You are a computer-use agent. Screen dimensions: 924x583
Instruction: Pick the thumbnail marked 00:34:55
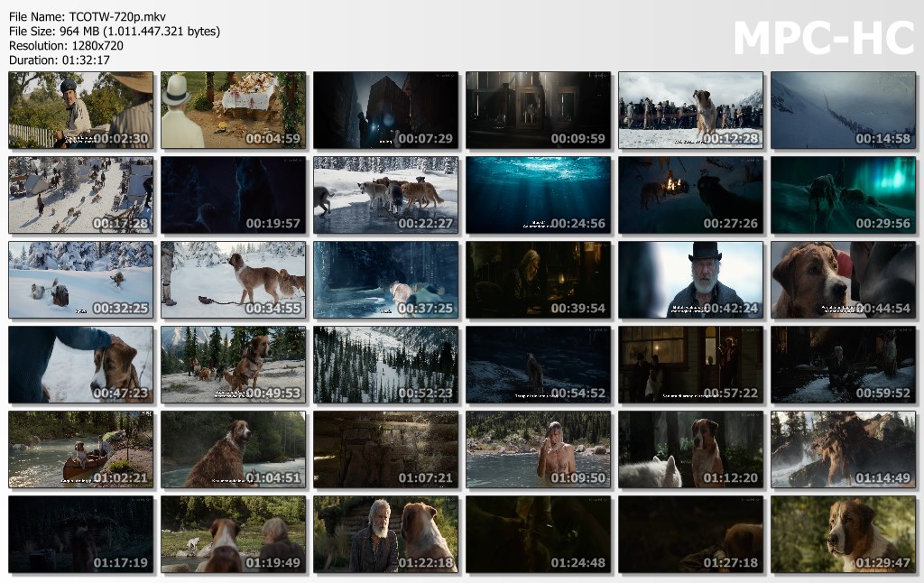(x=234, y=280)
